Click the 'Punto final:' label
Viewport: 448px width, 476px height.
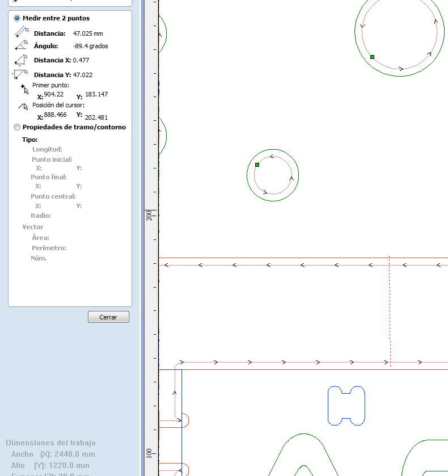pyautogui.click(x=49, y=177)
